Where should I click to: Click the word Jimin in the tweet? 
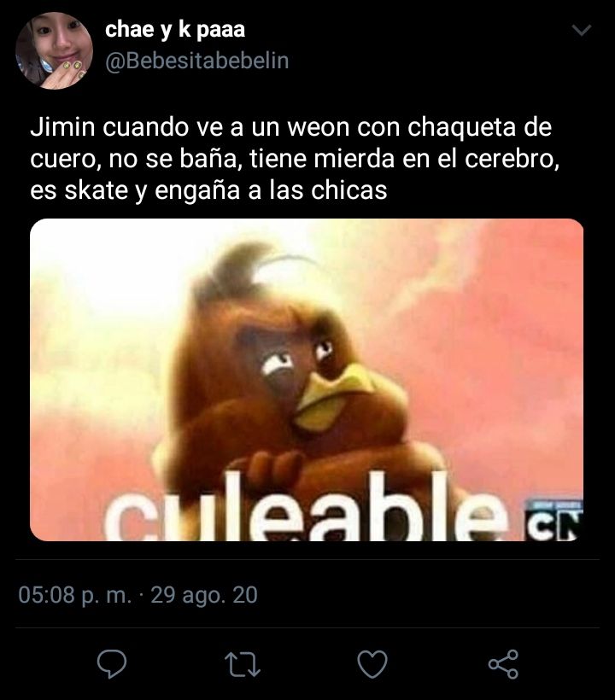(x=62, y=127)
